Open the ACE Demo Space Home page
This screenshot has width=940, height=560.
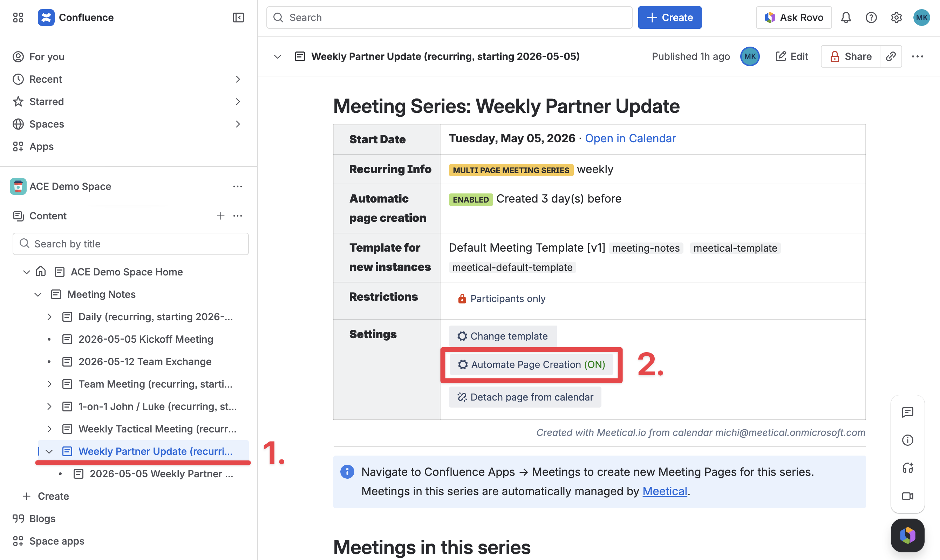[127, 272]
